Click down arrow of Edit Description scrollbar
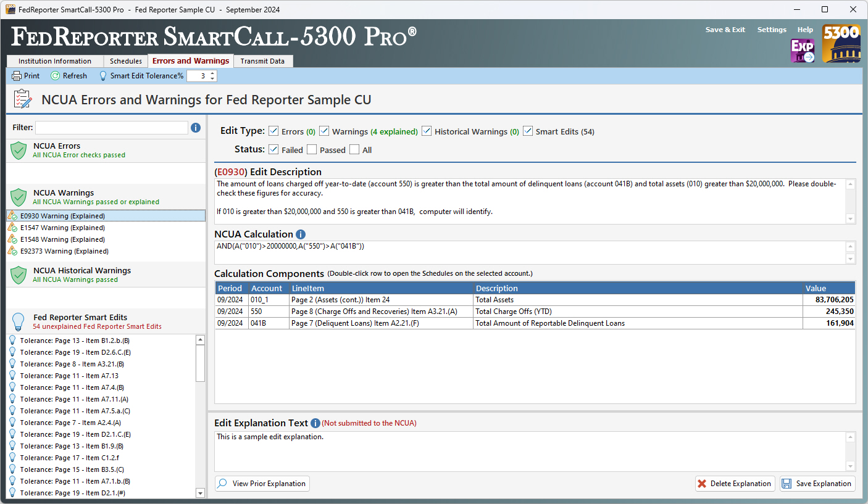This screenshot has height=504, width=868. pyautogui.click(x=851, y=219)
